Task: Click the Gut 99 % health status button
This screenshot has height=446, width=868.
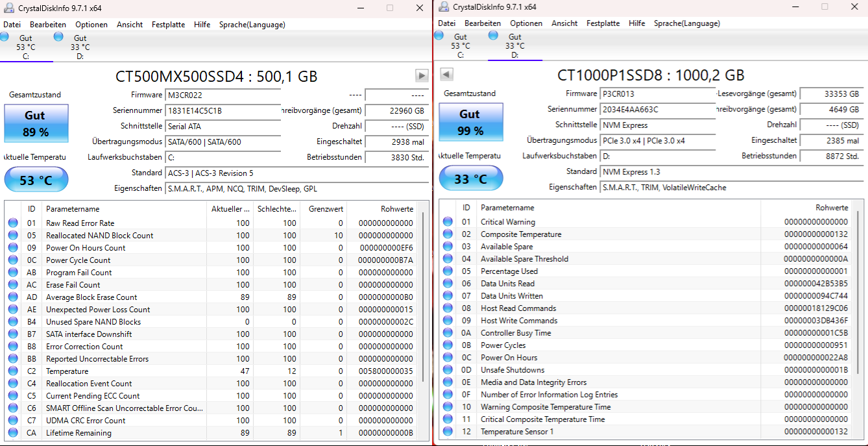Action: (471, 122)
